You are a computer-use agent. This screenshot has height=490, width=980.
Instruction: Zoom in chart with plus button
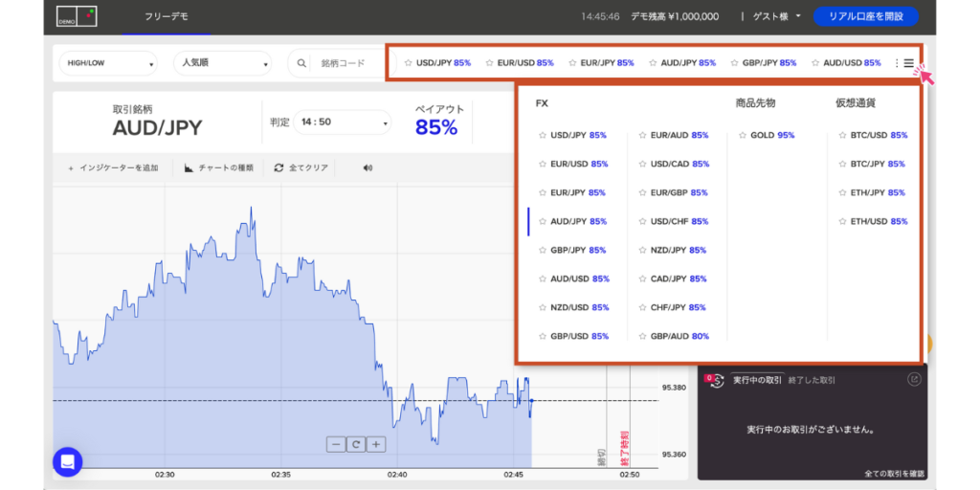(377, 444)
